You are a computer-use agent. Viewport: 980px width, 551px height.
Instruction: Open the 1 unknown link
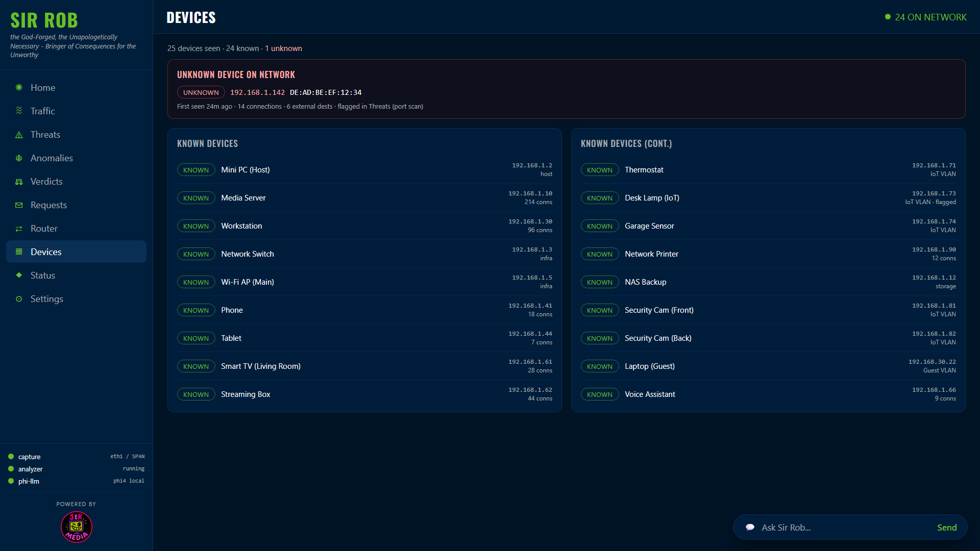click(283, 48)
